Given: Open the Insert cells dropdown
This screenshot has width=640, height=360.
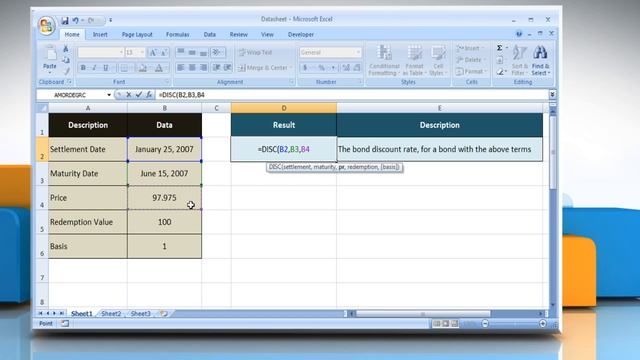Looking at the screenshot, I should coord(469,49).
